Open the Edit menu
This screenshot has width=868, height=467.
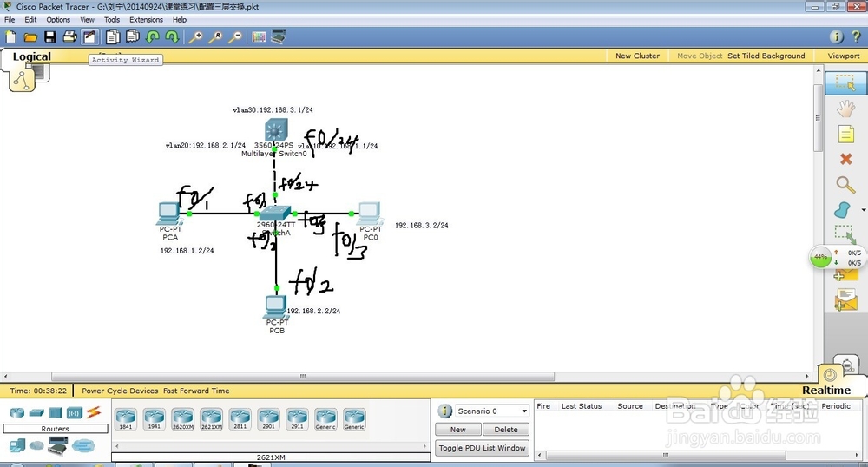30,19
